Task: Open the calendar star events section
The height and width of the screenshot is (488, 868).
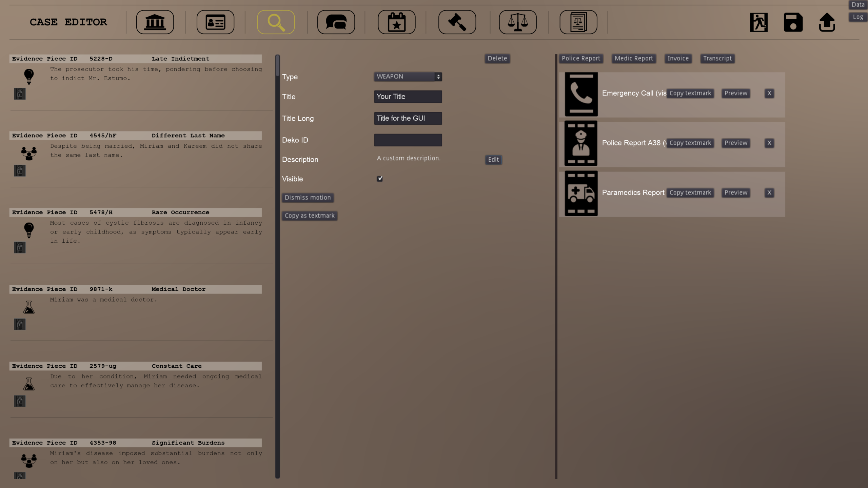Action: [396, 22]
